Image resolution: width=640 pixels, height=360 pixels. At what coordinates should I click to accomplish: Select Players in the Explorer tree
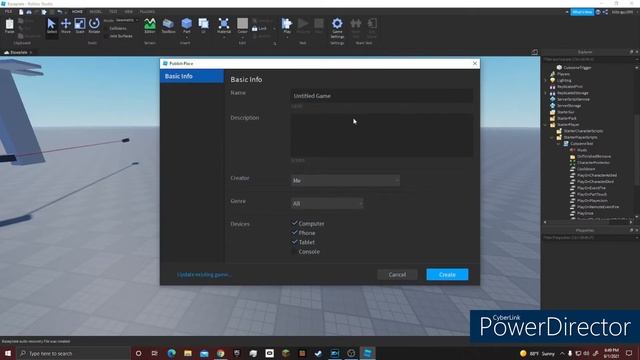pos(563,74)
